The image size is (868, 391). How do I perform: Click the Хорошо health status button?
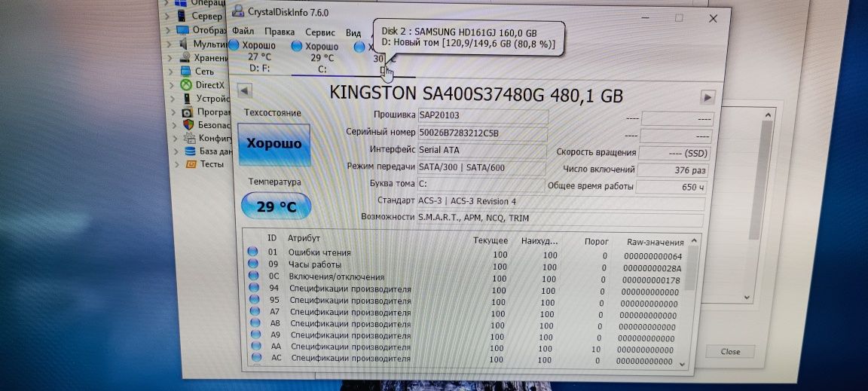pos(274,144)
